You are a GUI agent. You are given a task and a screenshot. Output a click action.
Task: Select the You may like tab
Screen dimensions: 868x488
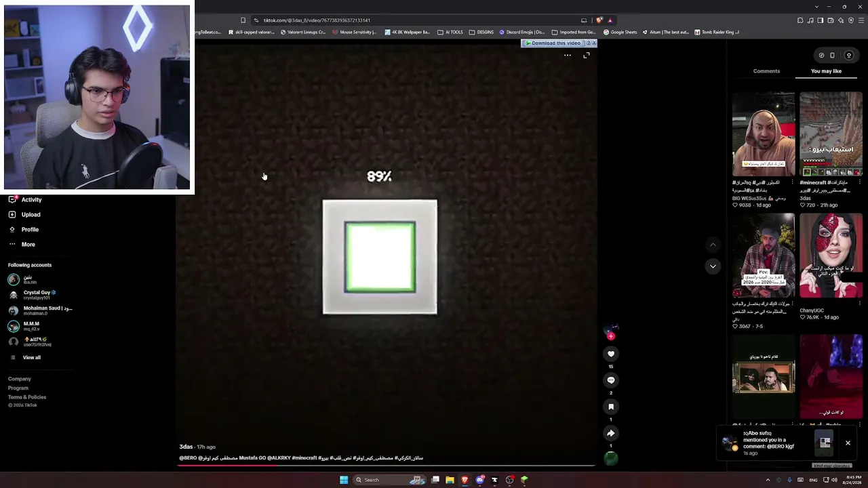tap(826, 71)
